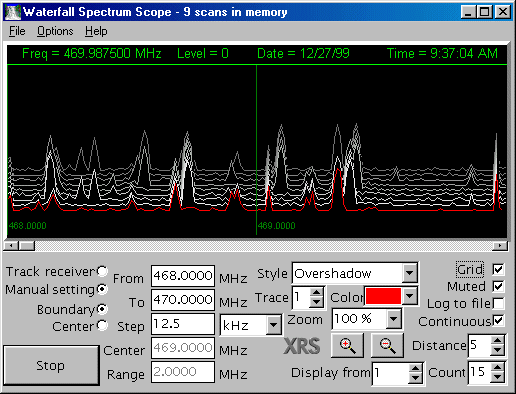Click the disabled Range 2.0000 field
The width and height of the screenshot is (516, 394).
pos(183,372)
